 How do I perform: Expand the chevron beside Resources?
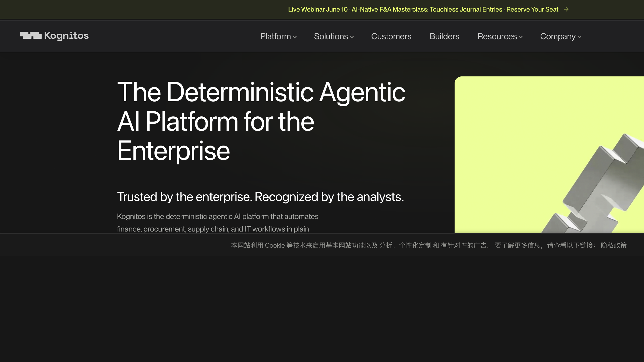point(520,37)
